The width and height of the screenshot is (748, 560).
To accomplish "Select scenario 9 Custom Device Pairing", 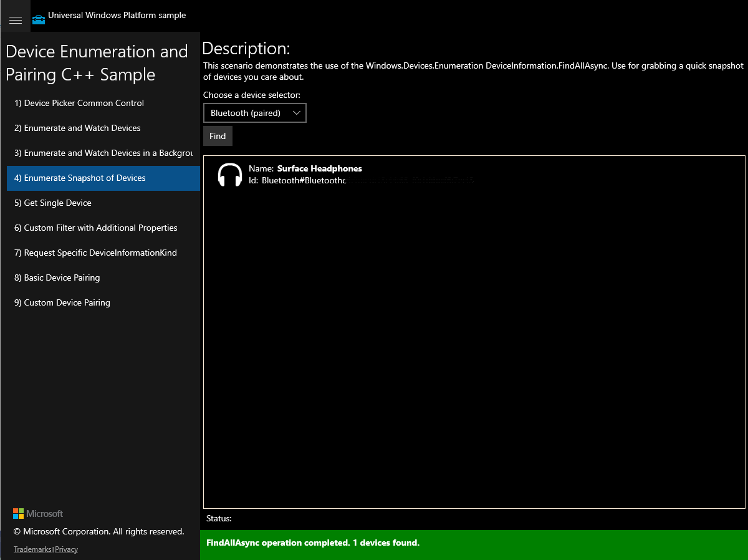I will (x=103, y=303).
